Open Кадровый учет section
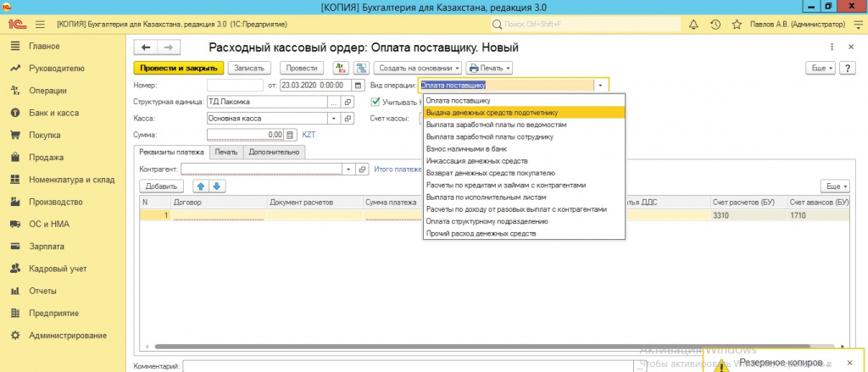 click(x=58, y=269)
